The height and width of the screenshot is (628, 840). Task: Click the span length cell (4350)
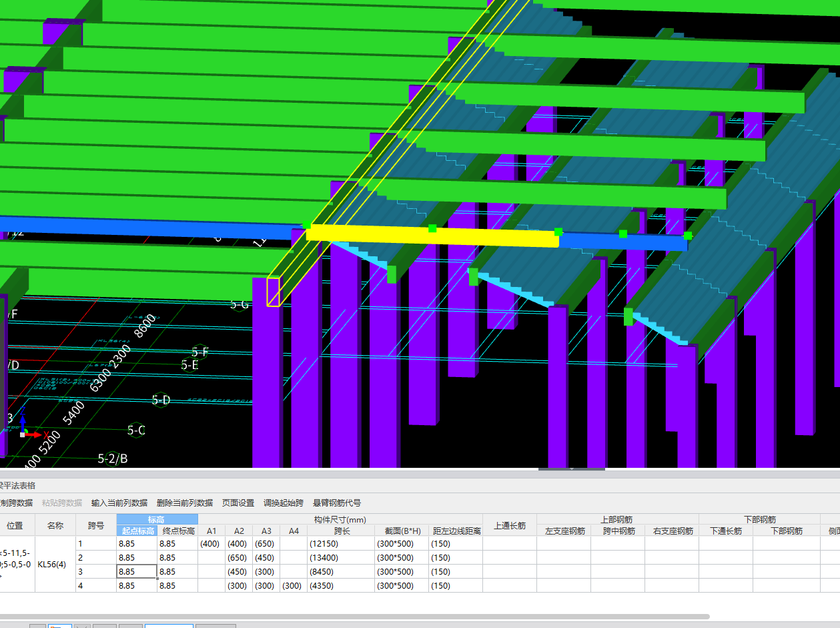pos(341,585)
